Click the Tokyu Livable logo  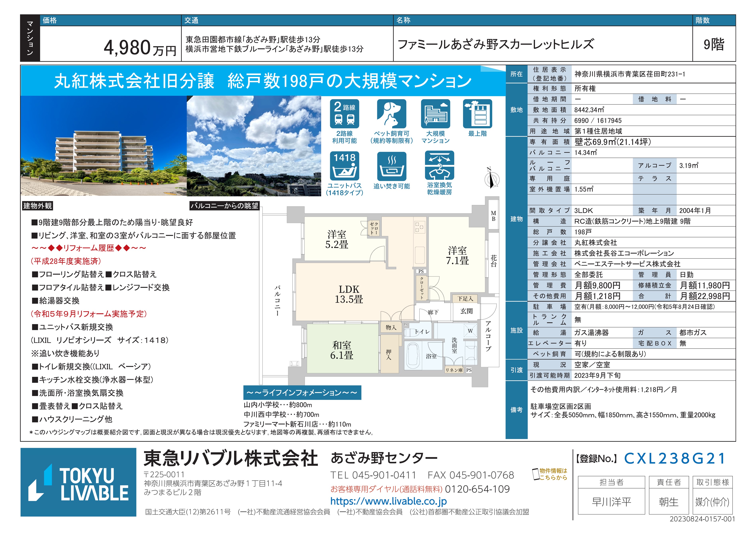coord(78,482)
